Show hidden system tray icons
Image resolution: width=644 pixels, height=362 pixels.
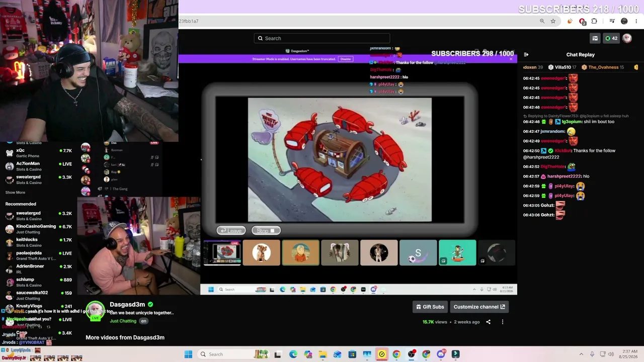click(x=581, y=354)
